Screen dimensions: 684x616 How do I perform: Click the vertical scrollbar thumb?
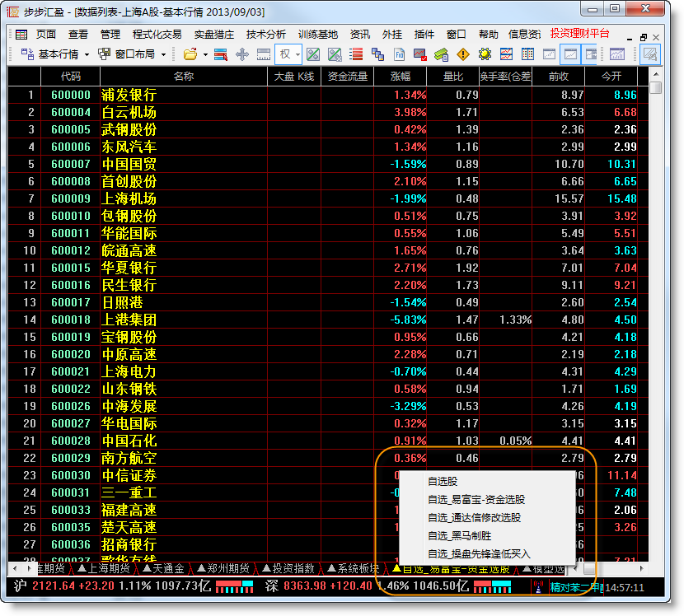point(655,87)
